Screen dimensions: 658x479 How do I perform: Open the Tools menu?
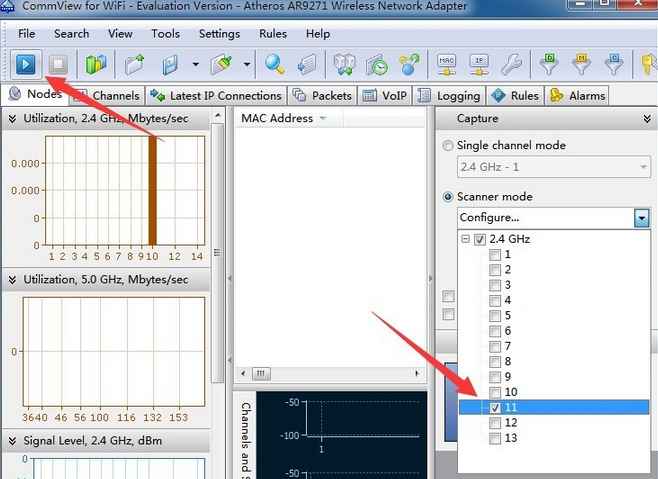(165, 34)
